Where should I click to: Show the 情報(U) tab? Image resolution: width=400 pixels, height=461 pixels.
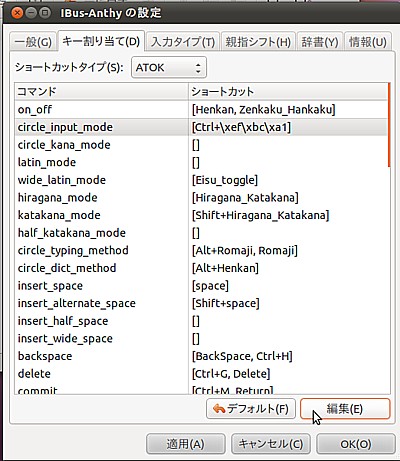368,42
